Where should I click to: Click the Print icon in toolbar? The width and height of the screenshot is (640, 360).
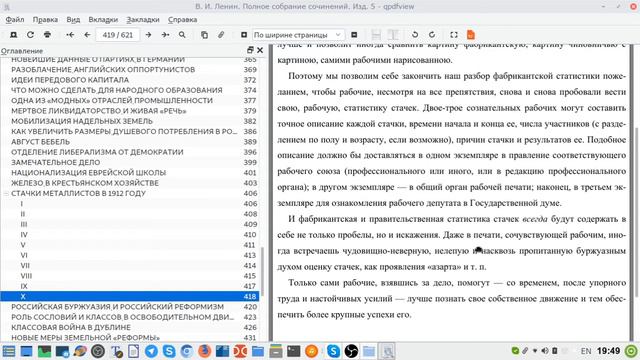pyautogui.click(x=47, y=35)
